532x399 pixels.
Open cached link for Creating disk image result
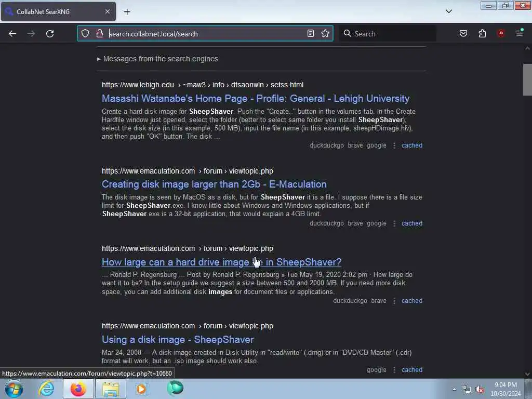pyautogui.click(x=412, y=223)
